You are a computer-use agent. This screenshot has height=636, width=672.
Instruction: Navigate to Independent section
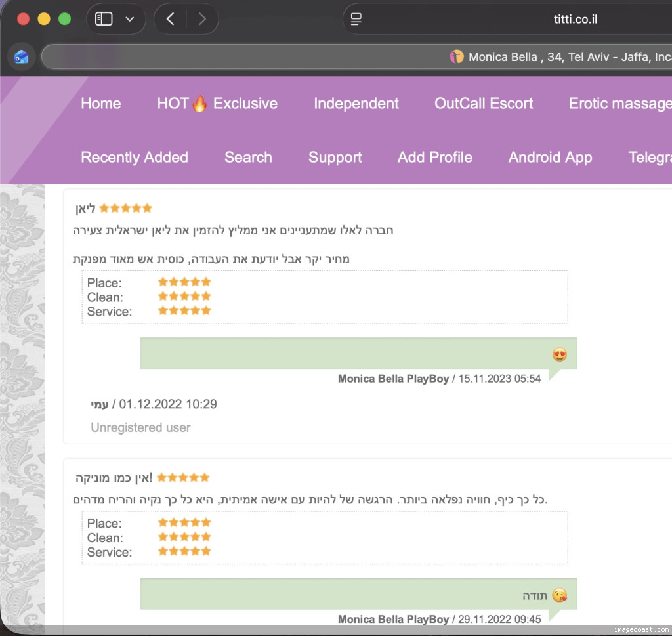(356, 103)
